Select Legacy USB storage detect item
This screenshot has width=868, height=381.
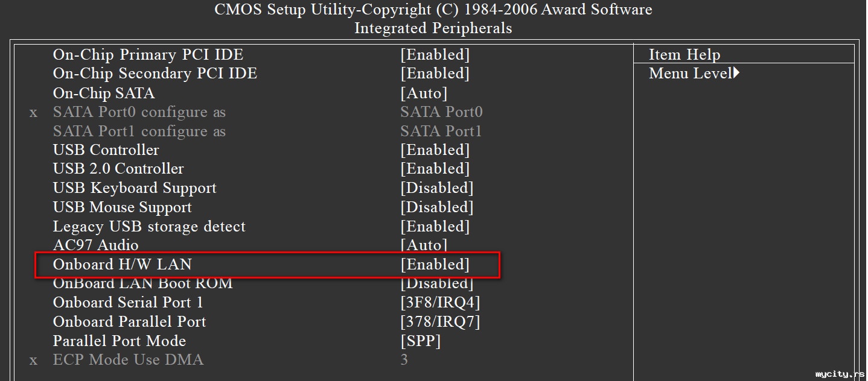(149, 227)
